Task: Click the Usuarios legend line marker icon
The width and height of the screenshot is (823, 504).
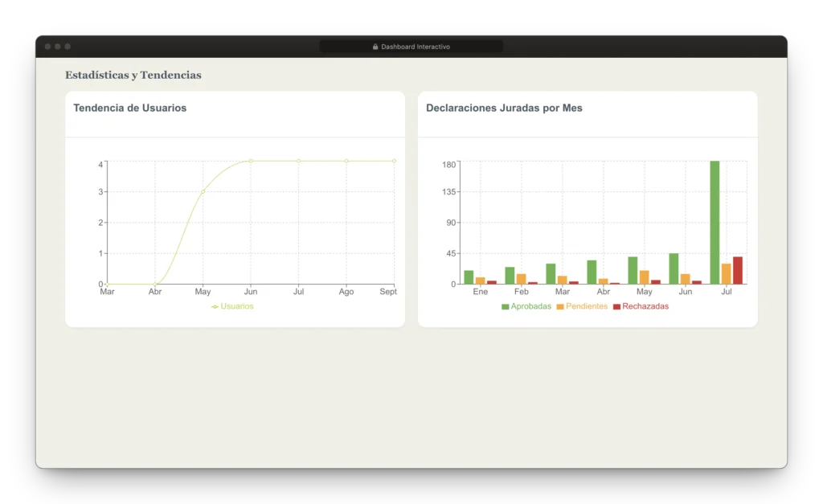Action: pos(215,306)
